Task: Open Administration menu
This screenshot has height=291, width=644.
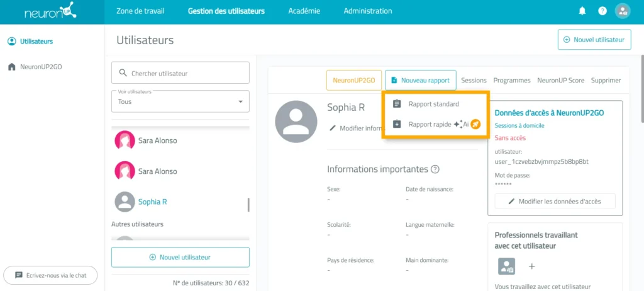Action: coord(367,11)
